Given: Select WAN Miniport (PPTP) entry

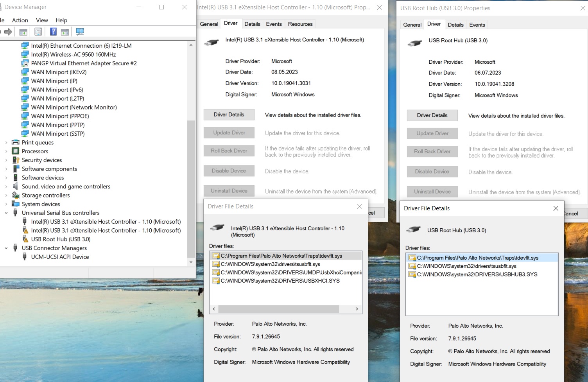Looking at the screenshot, I should pyautogui.click(x=58, y=125).
